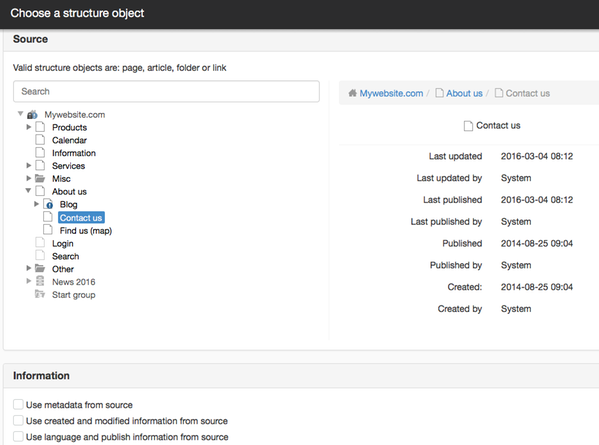Click the Misc folder icon

point(40,178)
